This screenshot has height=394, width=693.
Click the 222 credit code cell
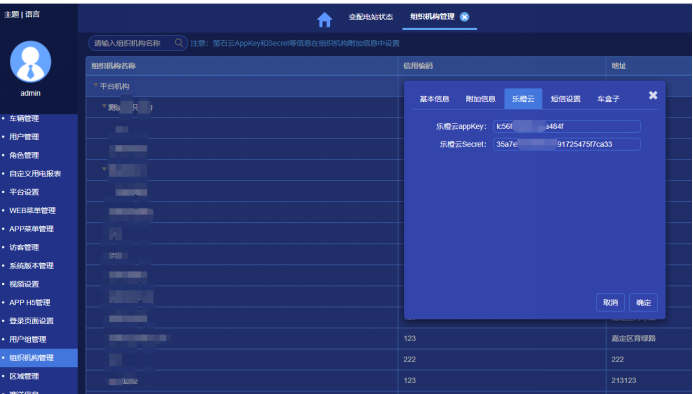[410, 360]
